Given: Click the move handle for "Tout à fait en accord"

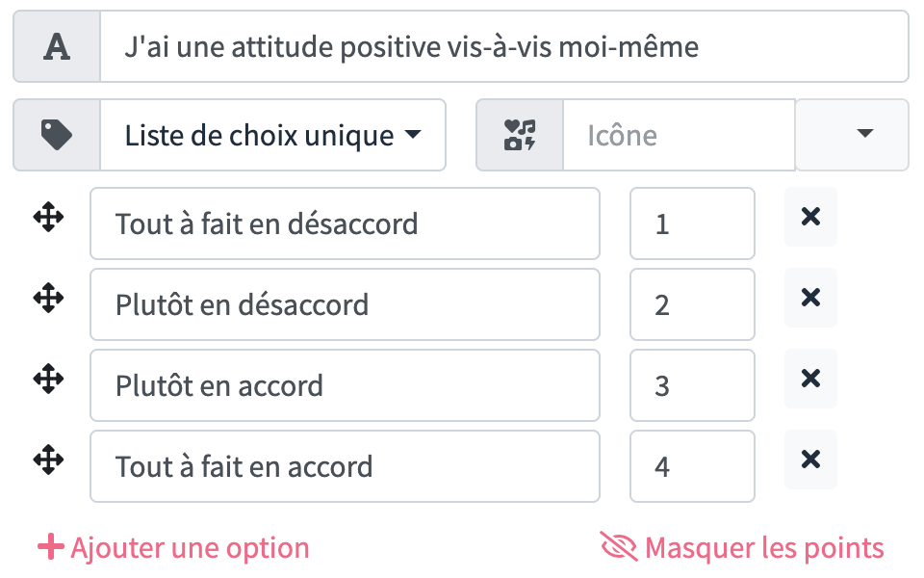Looking at the screenshot, I should point(48,460).
